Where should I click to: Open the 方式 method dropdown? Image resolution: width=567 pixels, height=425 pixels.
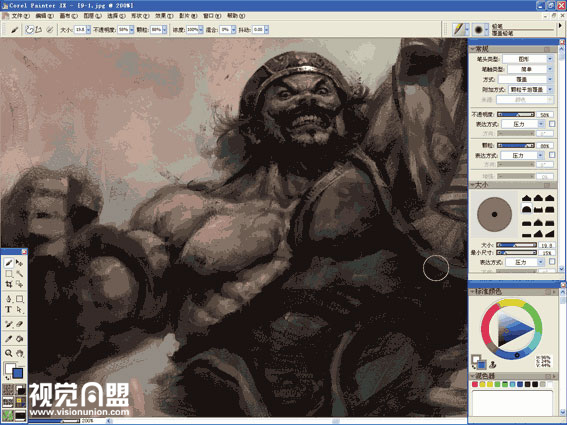[526, 79]
